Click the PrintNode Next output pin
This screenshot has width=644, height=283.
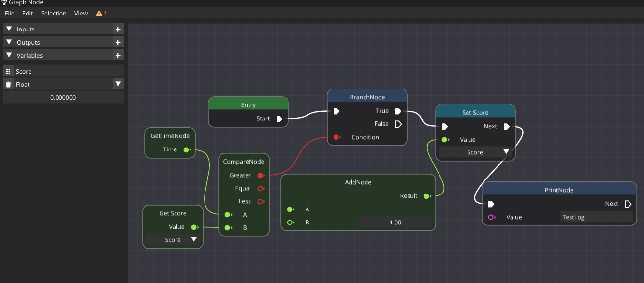pos(628,204)
